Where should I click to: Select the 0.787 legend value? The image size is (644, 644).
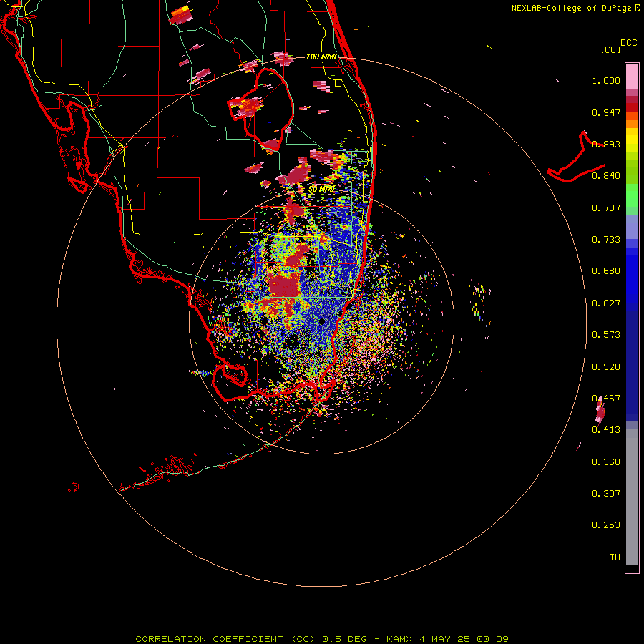click(x=606, y=208)
